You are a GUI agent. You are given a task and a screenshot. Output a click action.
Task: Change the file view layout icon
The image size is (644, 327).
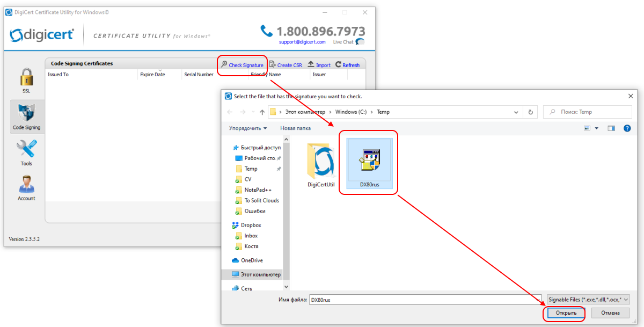[587, 128]
